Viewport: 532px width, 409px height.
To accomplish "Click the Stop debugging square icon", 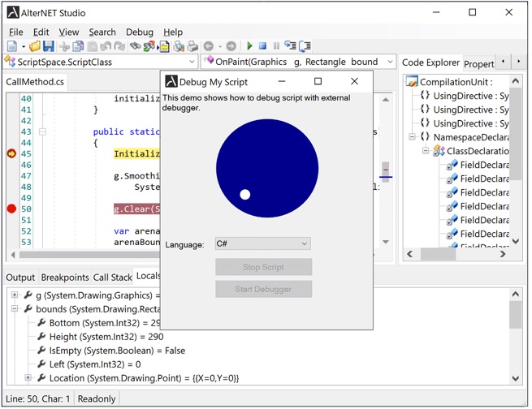I will click(262, 47).
